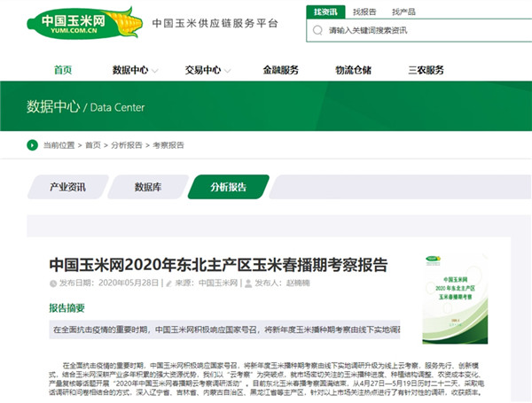The image size is (532, 403).
Task: Click the 中国玉米网 corn logo
Action: coord(85,23)
